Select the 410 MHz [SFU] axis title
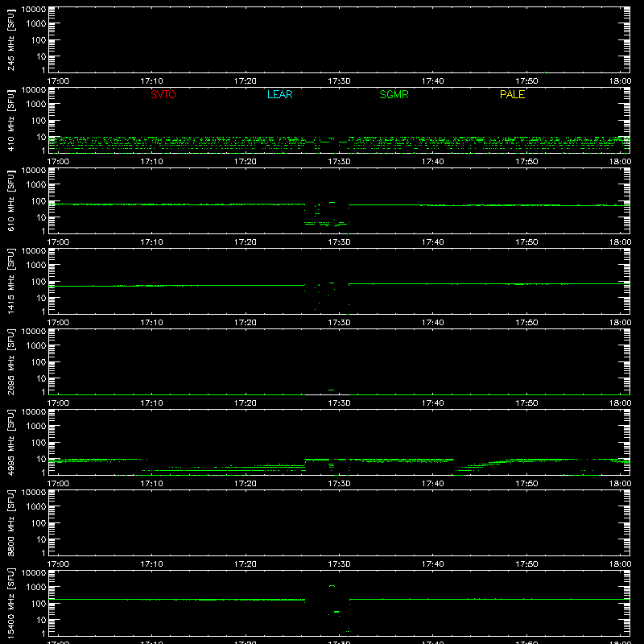644x644 pixels. pyautogui.click(x=10, y=120)
